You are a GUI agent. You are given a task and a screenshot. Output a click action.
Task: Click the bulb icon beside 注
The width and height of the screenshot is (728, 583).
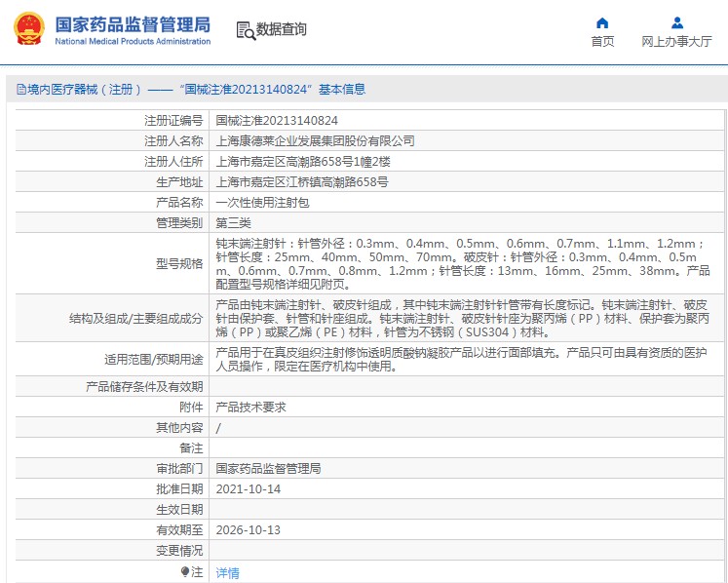pyautogui.click(x=185, y=571)
